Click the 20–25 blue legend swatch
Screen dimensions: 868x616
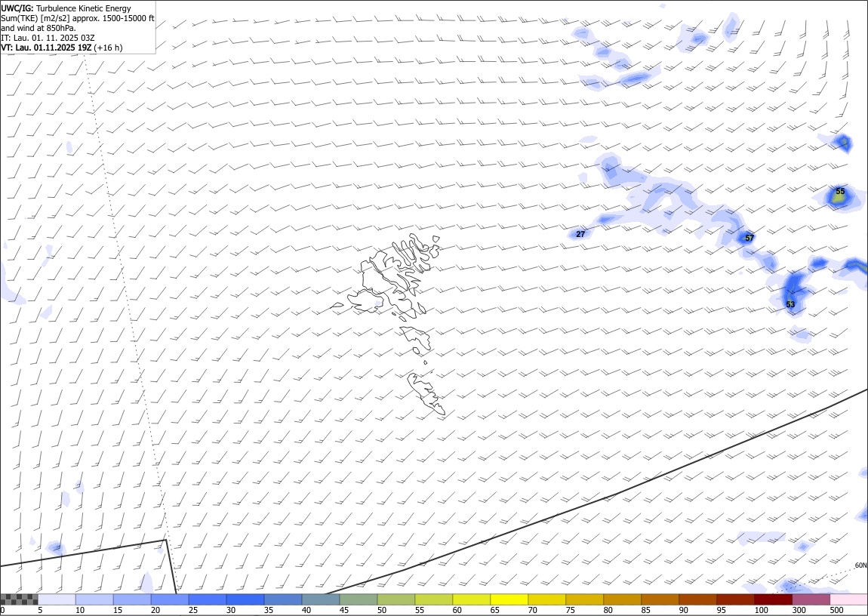[x=169, y=599]
